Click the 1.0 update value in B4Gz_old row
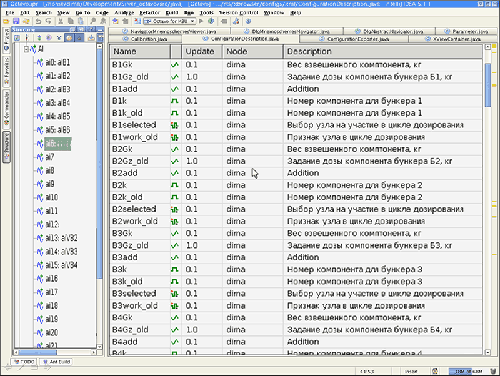This screenshot has width=500, height=376. (192, 330)
